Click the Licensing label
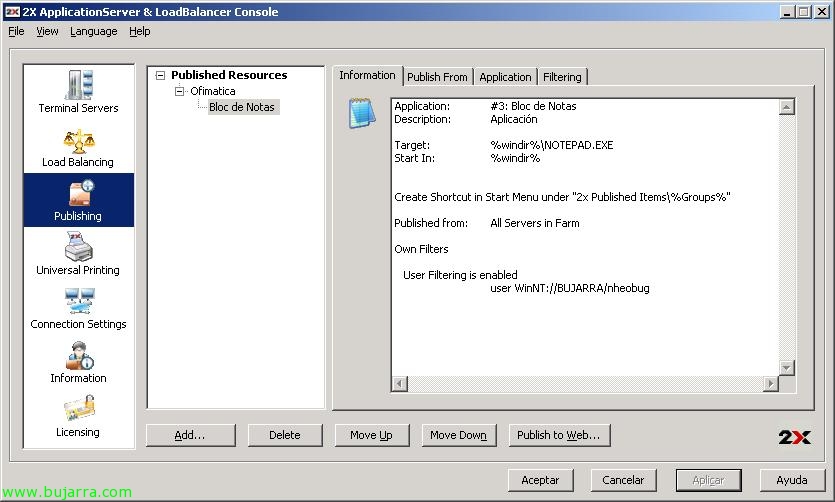 (x=78, y=432)
